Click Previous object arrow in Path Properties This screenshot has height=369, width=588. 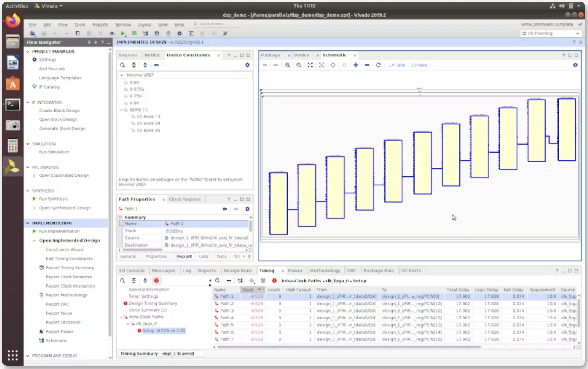click(x=225, y=209)
